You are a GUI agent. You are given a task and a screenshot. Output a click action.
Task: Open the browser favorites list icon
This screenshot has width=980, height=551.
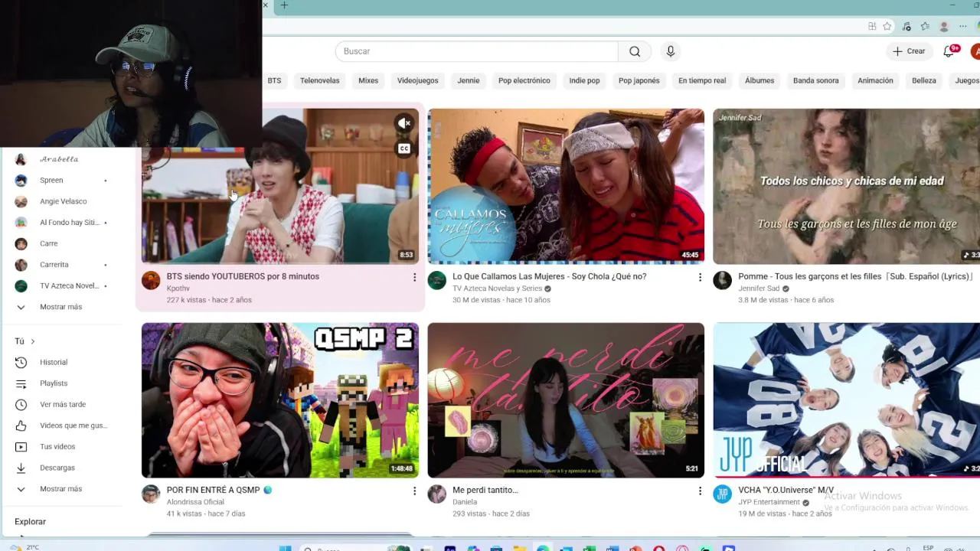pyautogui.click(x=925, y=26)
